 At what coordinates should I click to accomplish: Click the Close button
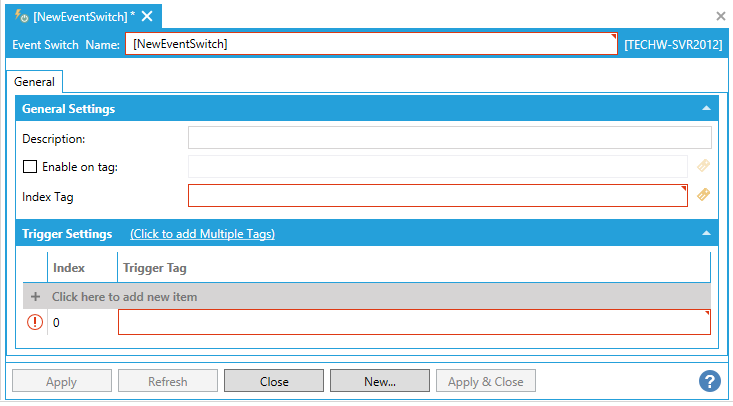273,381
